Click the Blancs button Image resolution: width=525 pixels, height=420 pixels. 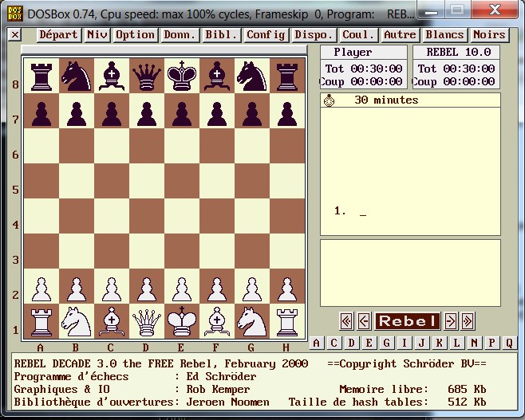tap(444, 35)
